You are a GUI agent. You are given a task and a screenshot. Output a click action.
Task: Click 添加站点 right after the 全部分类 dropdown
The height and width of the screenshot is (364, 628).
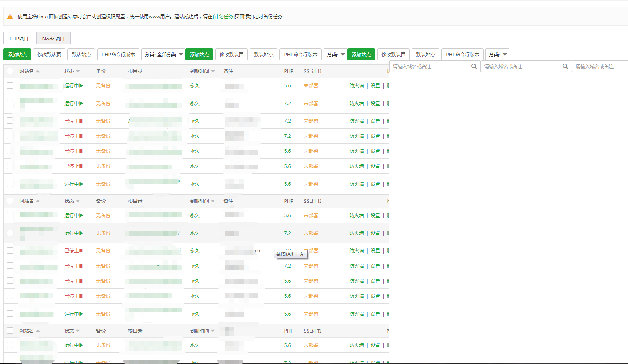point(199,54)
